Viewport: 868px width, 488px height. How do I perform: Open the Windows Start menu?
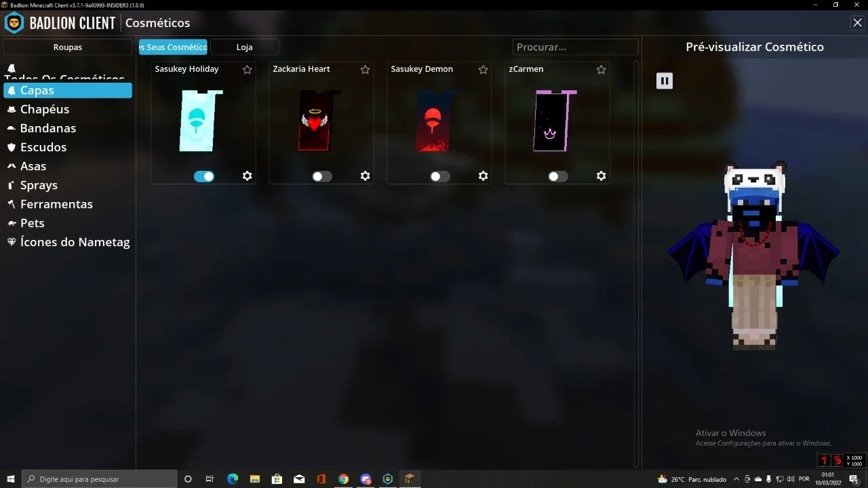[x=11, y=479]
